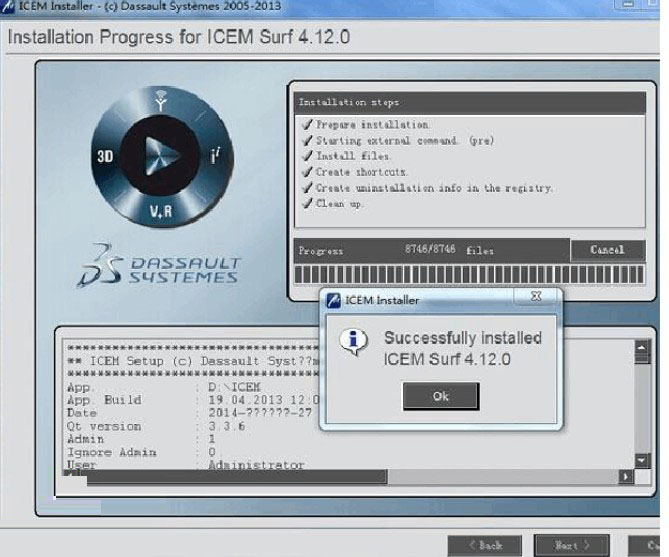This screenshot has height=557, width=669.
Task: Click the 'Administrator' value in the log
Action: tap(256, 464)
